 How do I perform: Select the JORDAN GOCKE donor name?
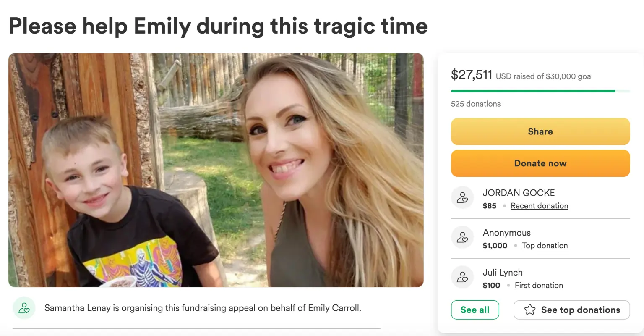(x=519, y=193)
